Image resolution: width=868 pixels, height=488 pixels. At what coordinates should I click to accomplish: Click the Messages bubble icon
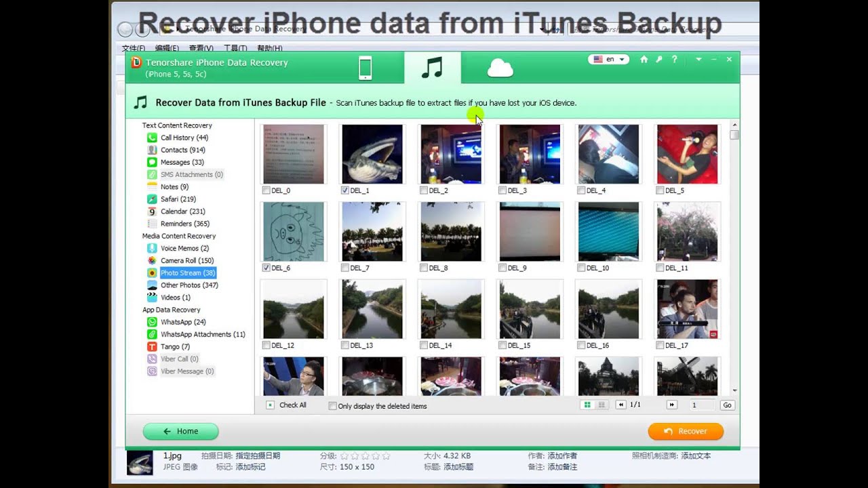click(152, 162)
